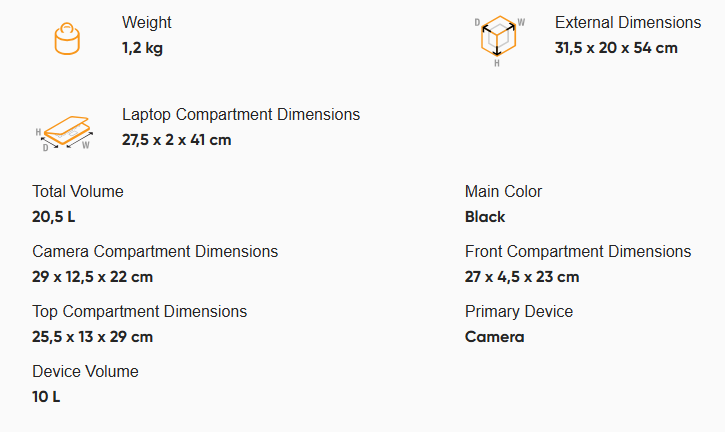Click the External Dimensions cube icon
The width and height of the screenshot is (725, 432).
(499, 41)
